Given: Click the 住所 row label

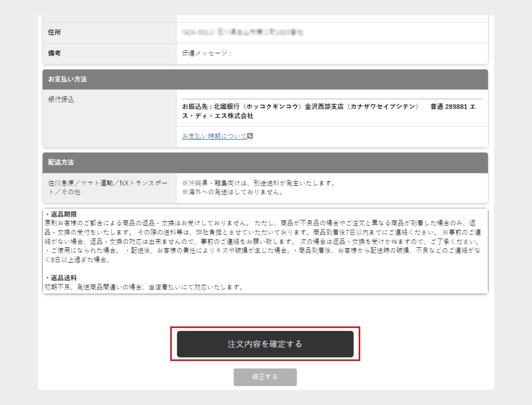Looking at the screenshot, I should pos(54,33).
